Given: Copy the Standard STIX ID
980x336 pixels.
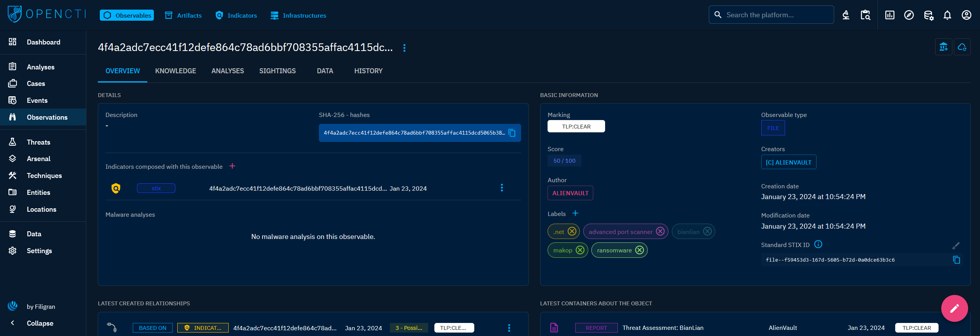Looking at the screenshot, I should coord(956,260).
